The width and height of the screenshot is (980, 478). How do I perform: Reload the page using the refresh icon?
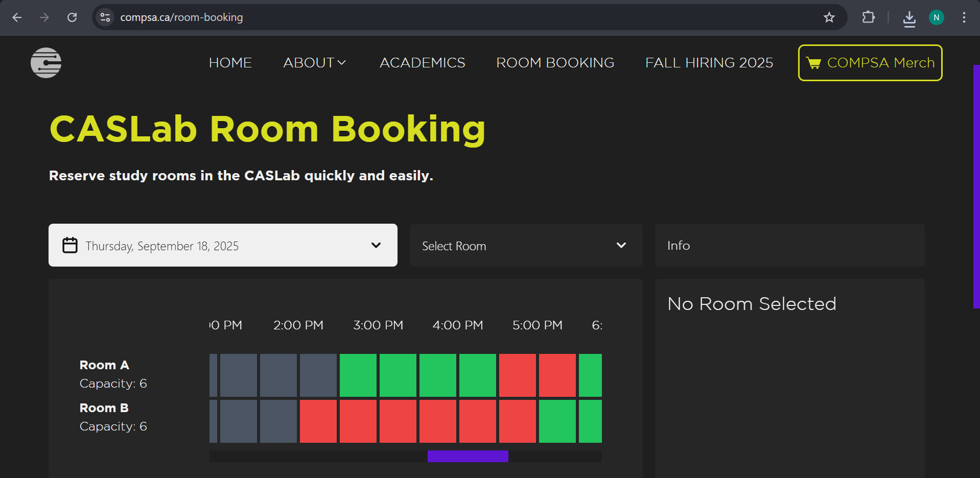pos(72,17)
